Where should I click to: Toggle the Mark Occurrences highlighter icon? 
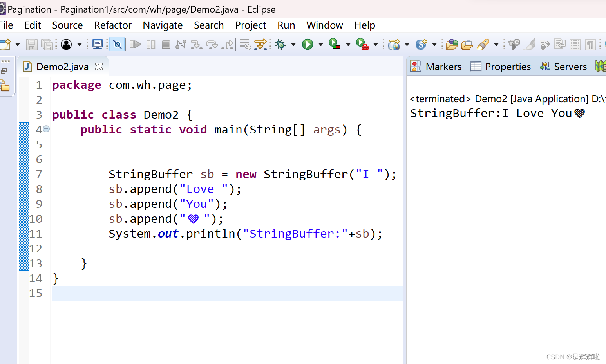(530, 44)
